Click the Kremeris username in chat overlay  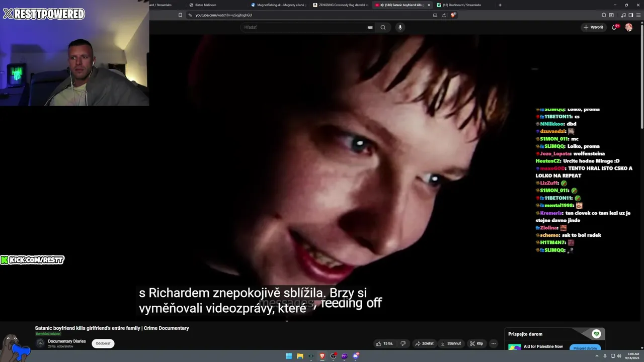(551, 213)
